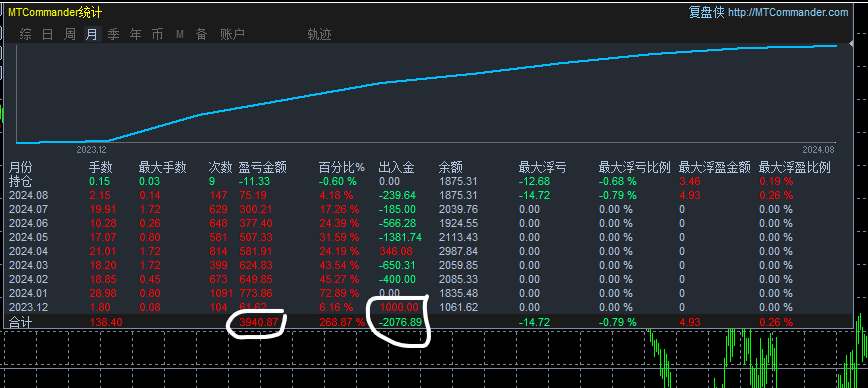
Task: Click the 最大浮盈金额 column header
Action: click(x=715, y=167)
